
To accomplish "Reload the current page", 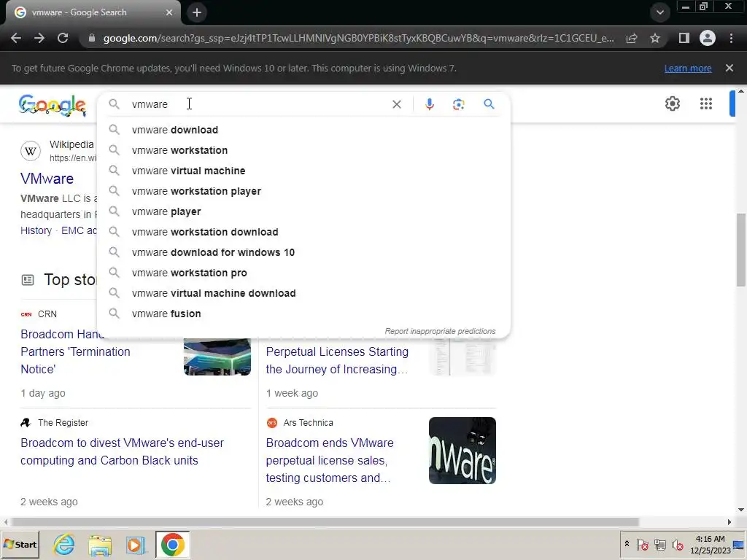I will pyautogui.click(x=63, y=38).
